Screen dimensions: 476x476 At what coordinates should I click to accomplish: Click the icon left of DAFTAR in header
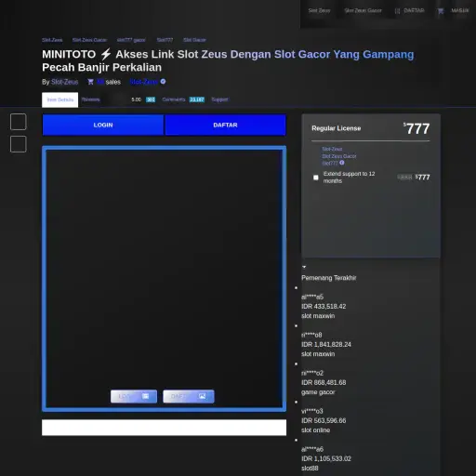[x=397, y=11]
